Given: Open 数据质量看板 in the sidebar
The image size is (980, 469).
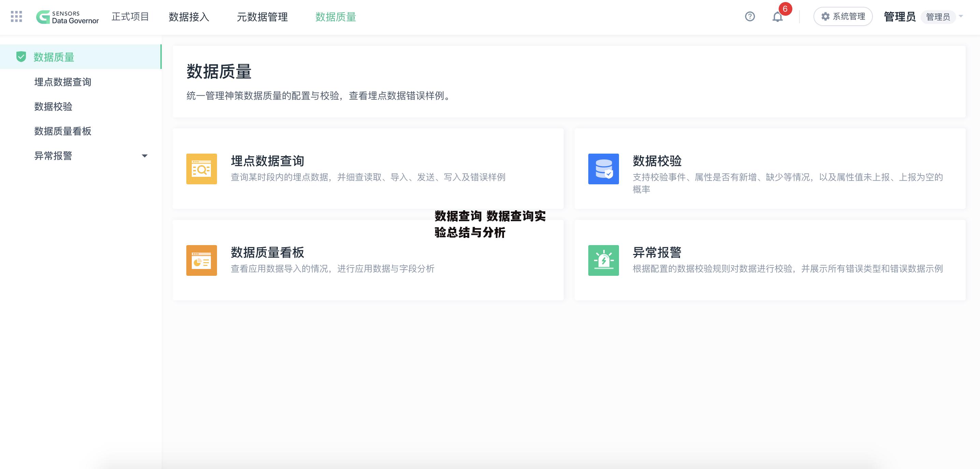Looking at the screenshot, I should click(x=63, y=131).
